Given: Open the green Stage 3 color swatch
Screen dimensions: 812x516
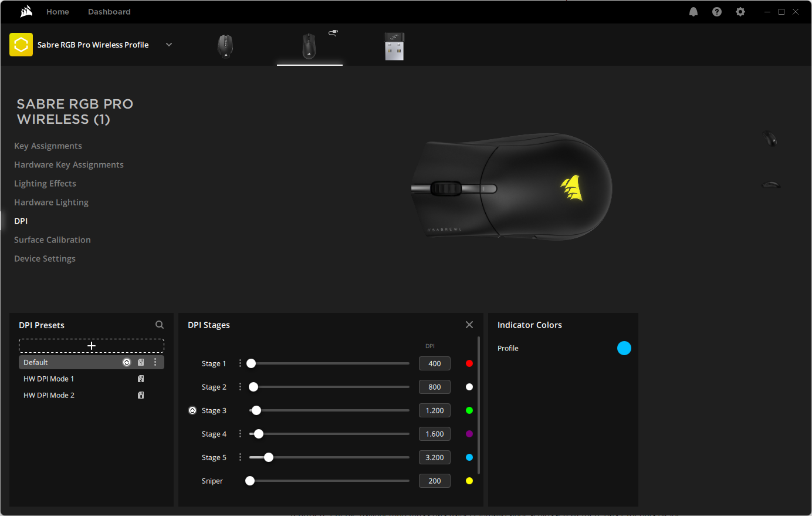Looking at the screenshot, I should [469, 410].
